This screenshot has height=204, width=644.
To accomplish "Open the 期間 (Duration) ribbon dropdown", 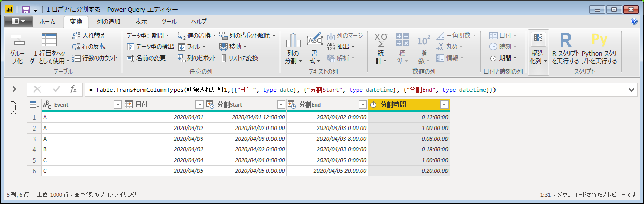I will (x=504, y=58).
